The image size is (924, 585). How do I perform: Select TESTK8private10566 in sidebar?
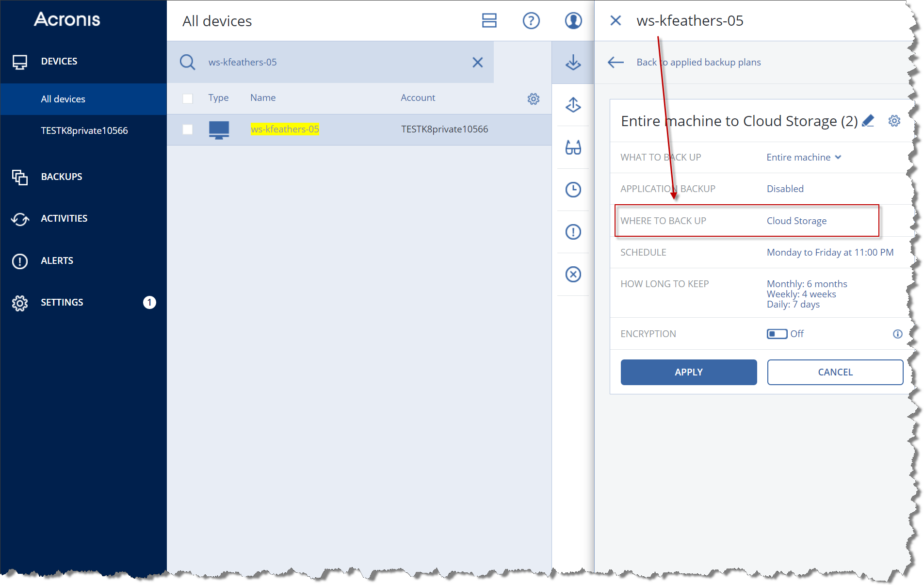point(84,130)
